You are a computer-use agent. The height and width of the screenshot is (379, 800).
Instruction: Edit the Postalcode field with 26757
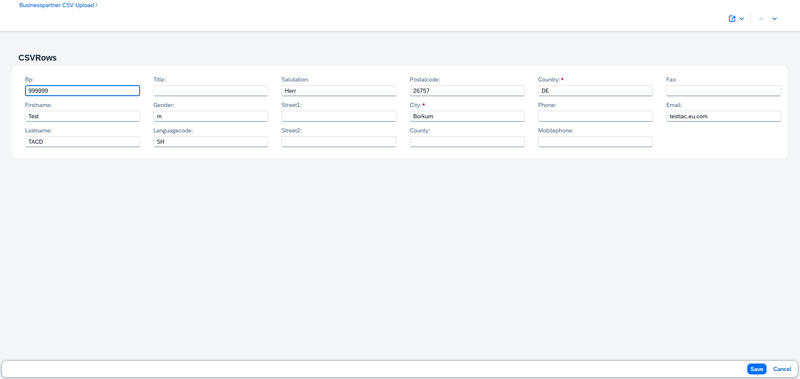pyautogui.click(x=467, y=91)
